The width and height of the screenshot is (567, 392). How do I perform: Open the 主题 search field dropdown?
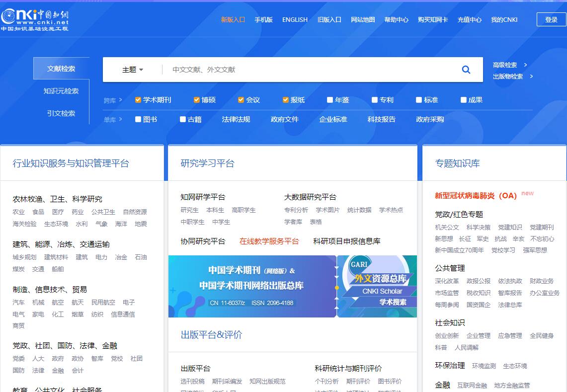[x=133, y=70]
